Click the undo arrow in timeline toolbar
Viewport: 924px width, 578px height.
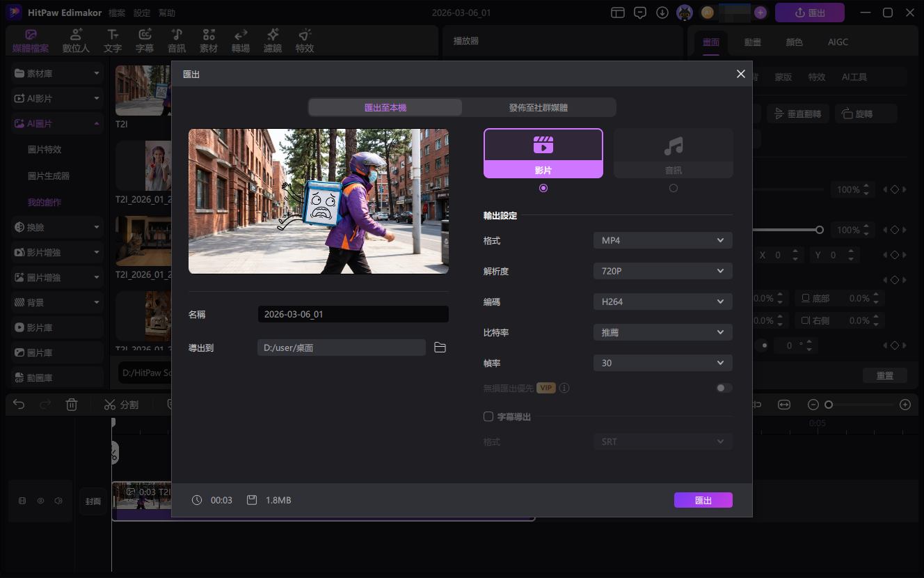19,405
